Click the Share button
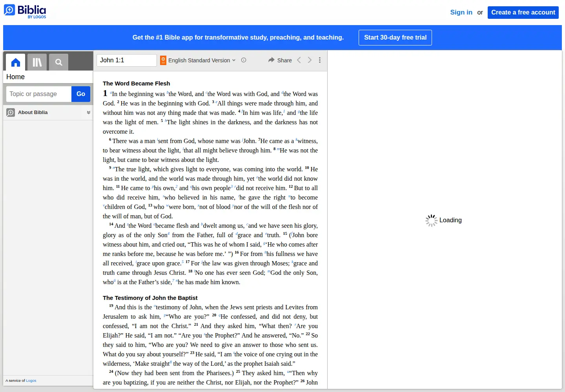Screen dimensions: 565x392 tap(280, 60)
